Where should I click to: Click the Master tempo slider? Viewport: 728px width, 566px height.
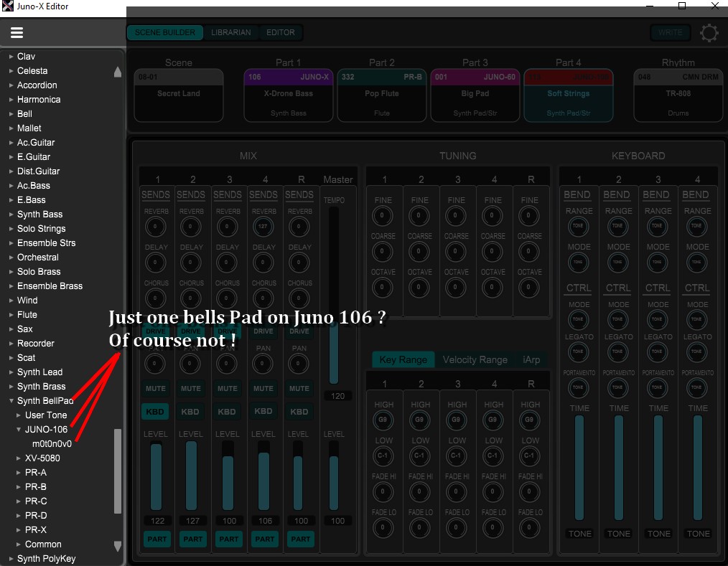tap(333, 296)
